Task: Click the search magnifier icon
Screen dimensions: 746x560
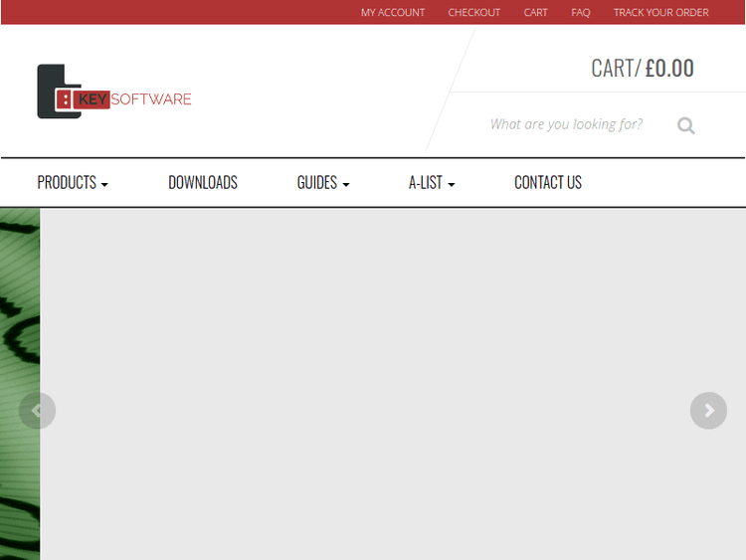Action: (685, 125)
